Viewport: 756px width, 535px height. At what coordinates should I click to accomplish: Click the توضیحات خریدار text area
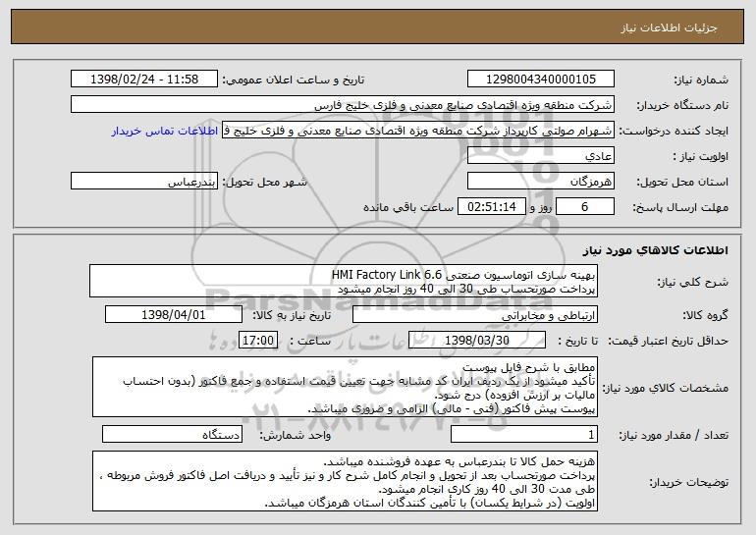pyautogui.click(x=345, y=481)
